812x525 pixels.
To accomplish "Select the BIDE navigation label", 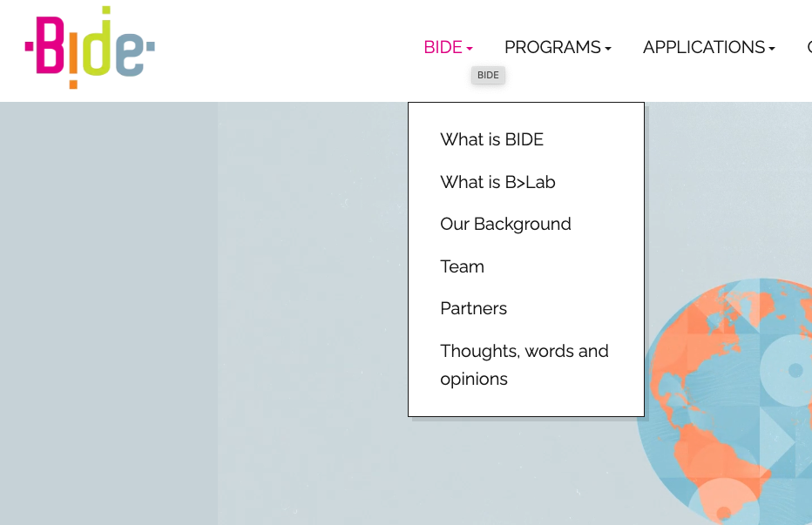I will 443,48.
